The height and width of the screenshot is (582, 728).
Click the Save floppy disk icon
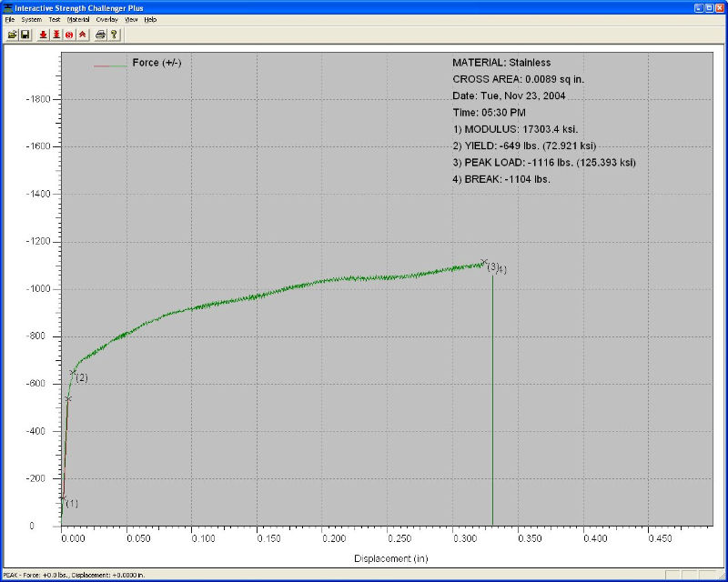tap(25, 35)
